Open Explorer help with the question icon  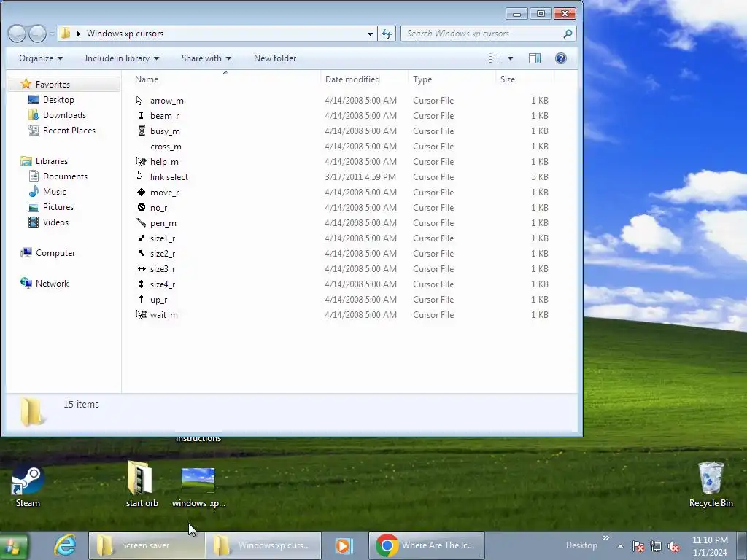coord(561,58)
